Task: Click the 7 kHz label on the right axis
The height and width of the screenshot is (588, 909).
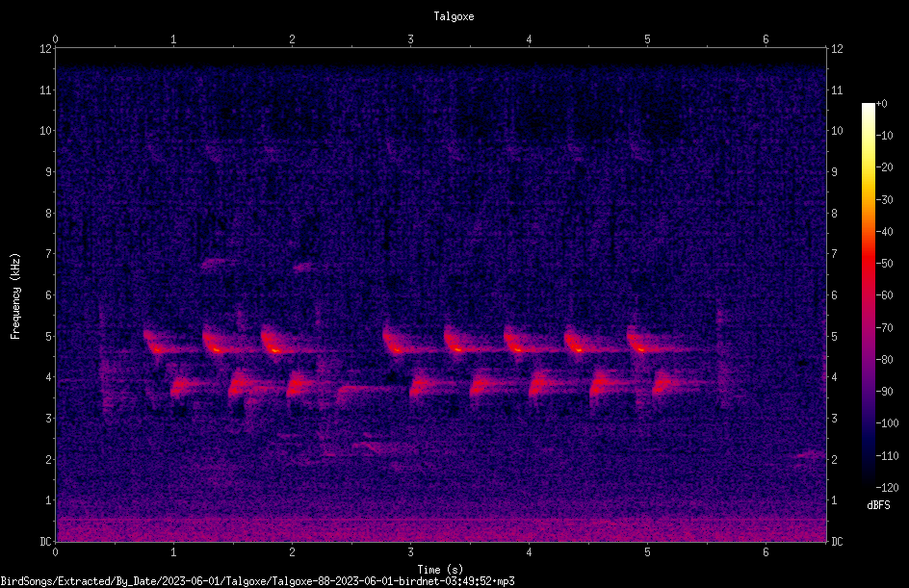Action: coord(834,254)
